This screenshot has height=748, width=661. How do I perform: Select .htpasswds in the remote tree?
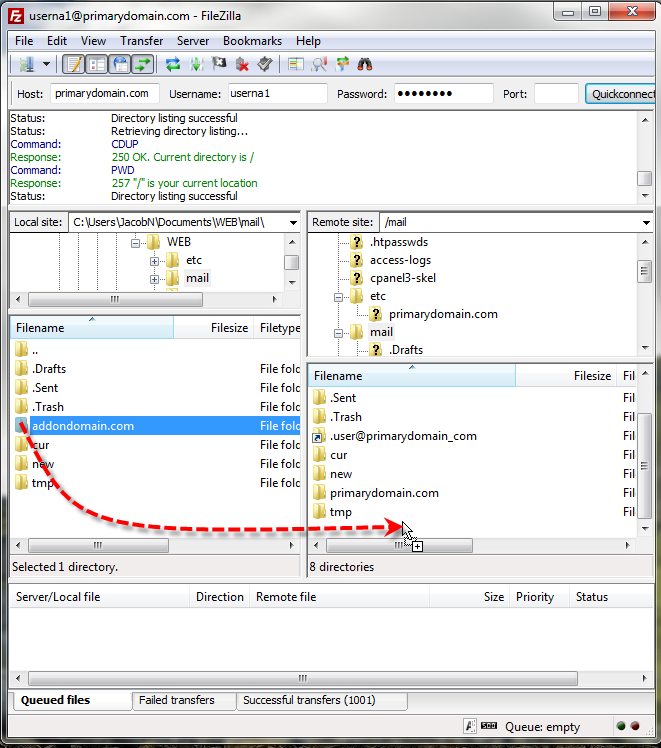tap(399, 242)
